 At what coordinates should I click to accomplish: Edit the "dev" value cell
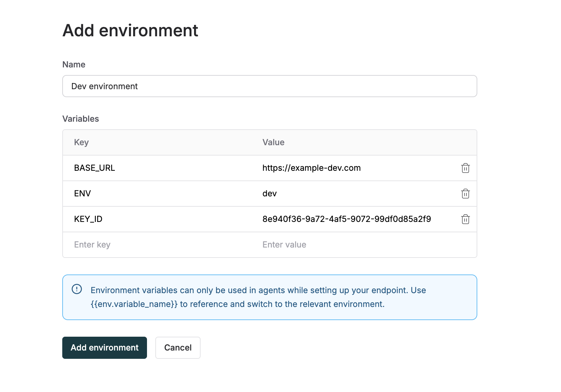270,194
